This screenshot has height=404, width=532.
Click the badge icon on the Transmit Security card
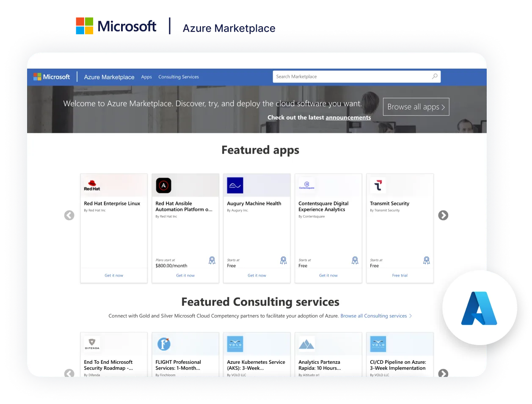(427, 260)
